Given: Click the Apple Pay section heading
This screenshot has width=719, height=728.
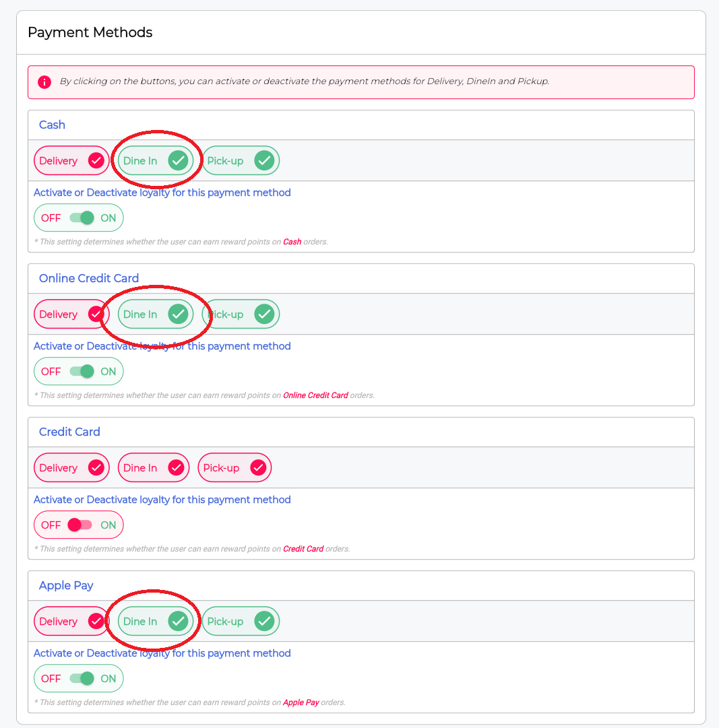Looking at the screenshot, I should click(x=66, y=585).
